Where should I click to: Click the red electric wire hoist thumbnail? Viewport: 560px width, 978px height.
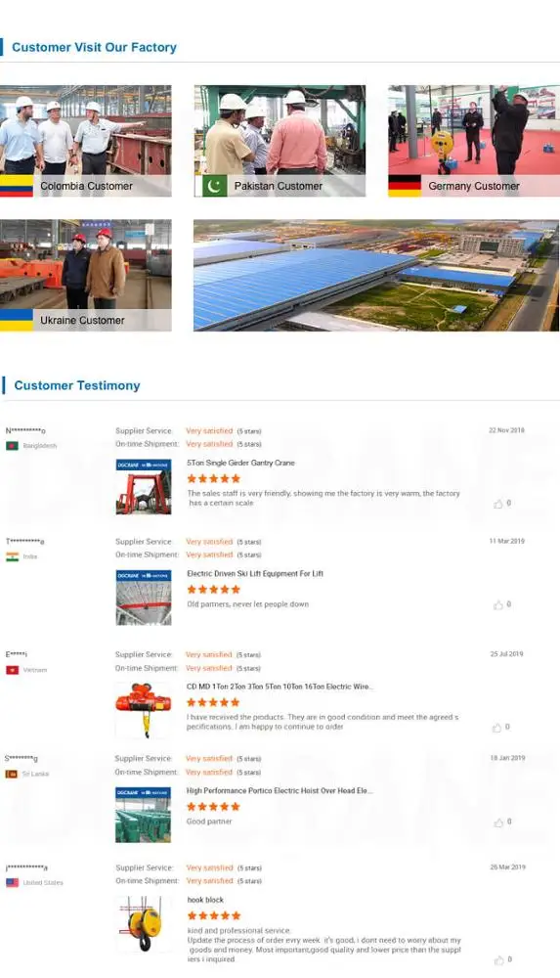(143, 710)
